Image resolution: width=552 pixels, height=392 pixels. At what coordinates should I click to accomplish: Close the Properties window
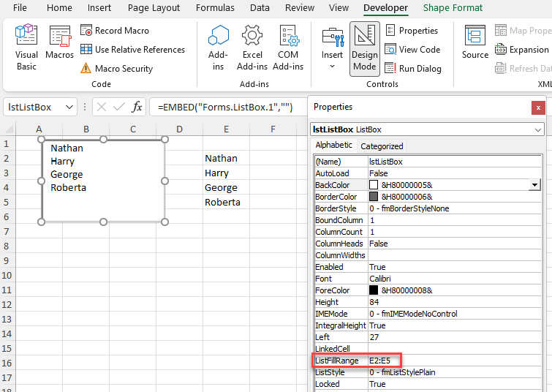click(x=539, y=108)
